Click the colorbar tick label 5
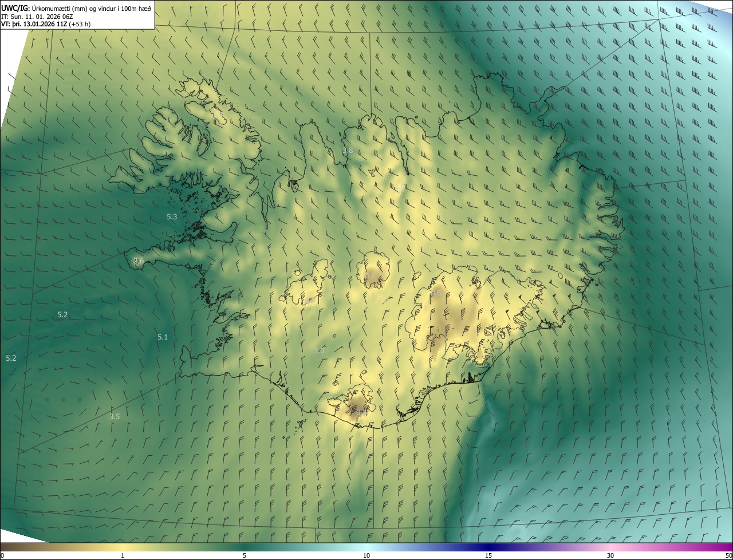This screenshot has height=560, width=733. point(245,556)
